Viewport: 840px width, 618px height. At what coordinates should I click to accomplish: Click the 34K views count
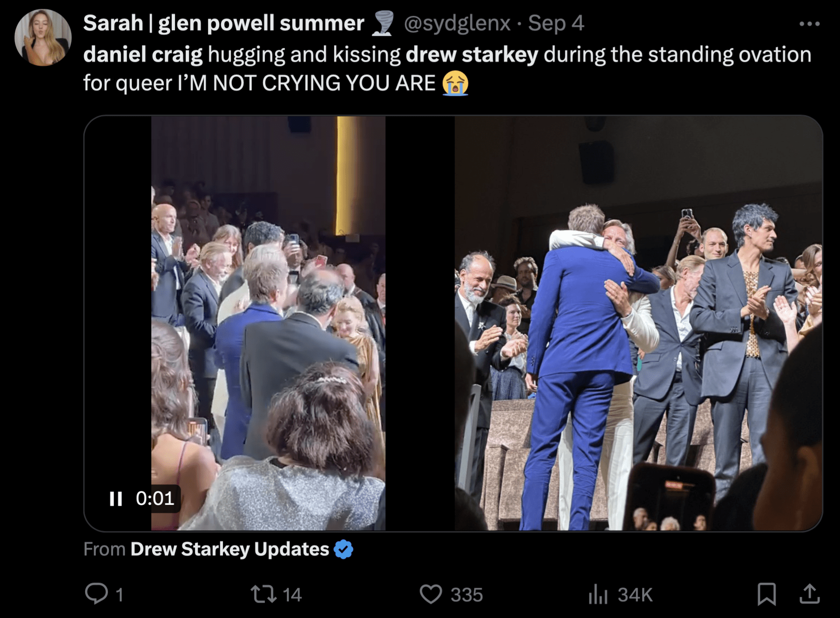tap(635, 595)
